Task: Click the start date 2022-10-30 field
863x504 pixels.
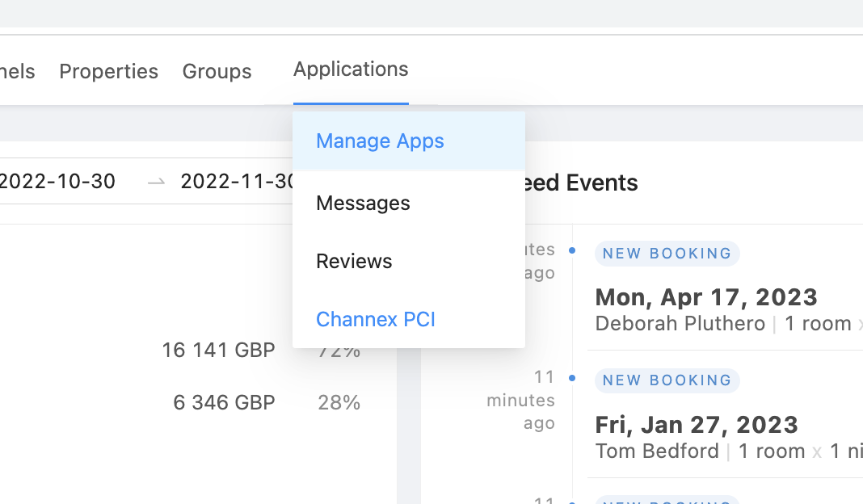Action: coord(57,181)
